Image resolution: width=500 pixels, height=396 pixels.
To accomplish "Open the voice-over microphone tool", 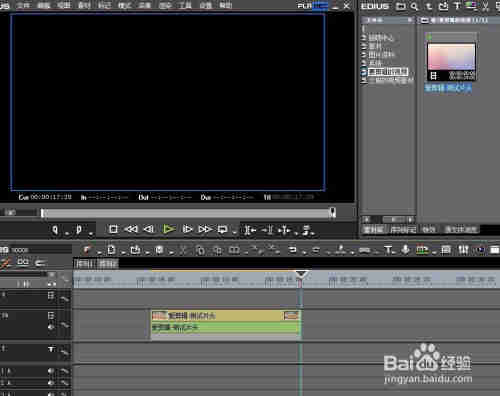I will click(405, 250).
